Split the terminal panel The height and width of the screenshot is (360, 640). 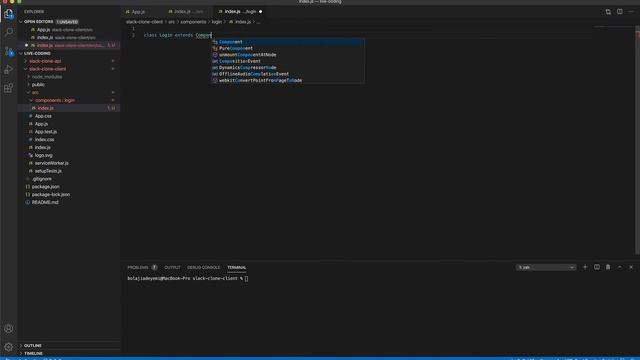pyautogui.click(x=597, y=267)
